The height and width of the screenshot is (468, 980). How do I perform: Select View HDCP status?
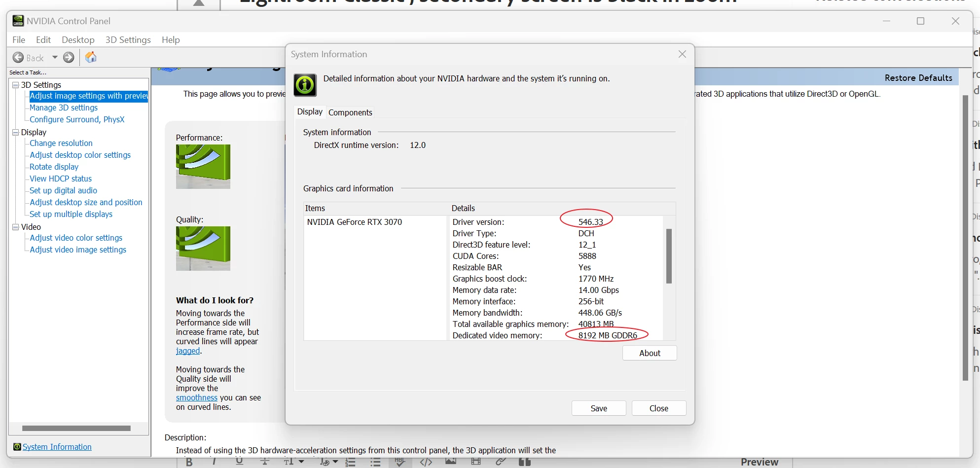tap(61, 179)
